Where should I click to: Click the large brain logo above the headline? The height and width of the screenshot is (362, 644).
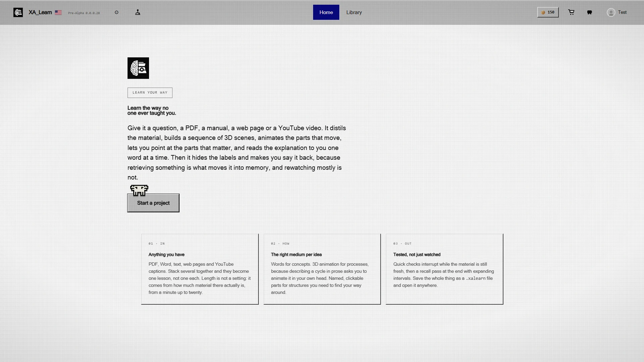click(x=138, y=68)
